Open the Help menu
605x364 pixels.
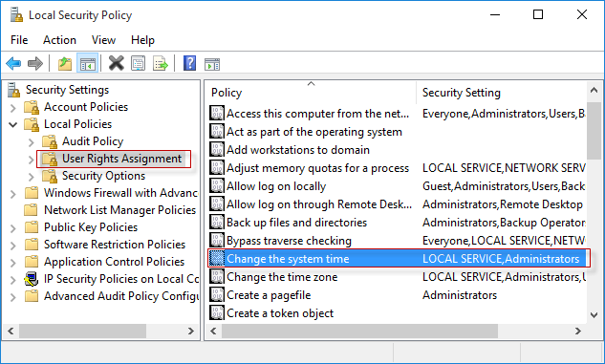click(x=142, y=40)
